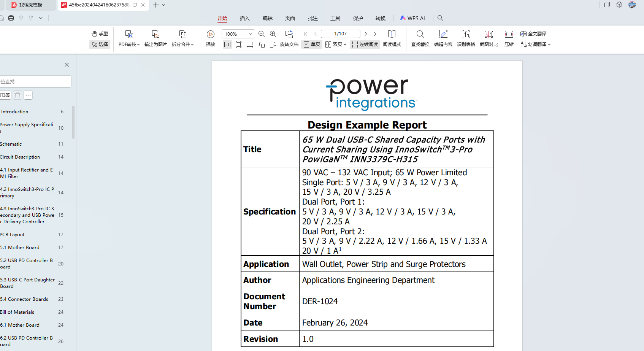Open the 100% zoom level combo box
The image size is (644, 351).
pos(238,34)
